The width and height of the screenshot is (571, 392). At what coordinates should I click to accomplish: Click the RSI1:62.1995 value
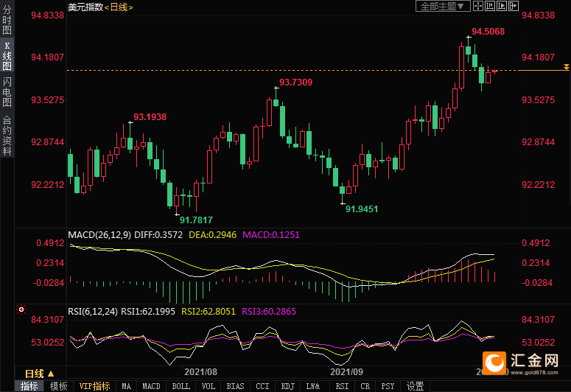pyautogui.click(x=148, y=312)
